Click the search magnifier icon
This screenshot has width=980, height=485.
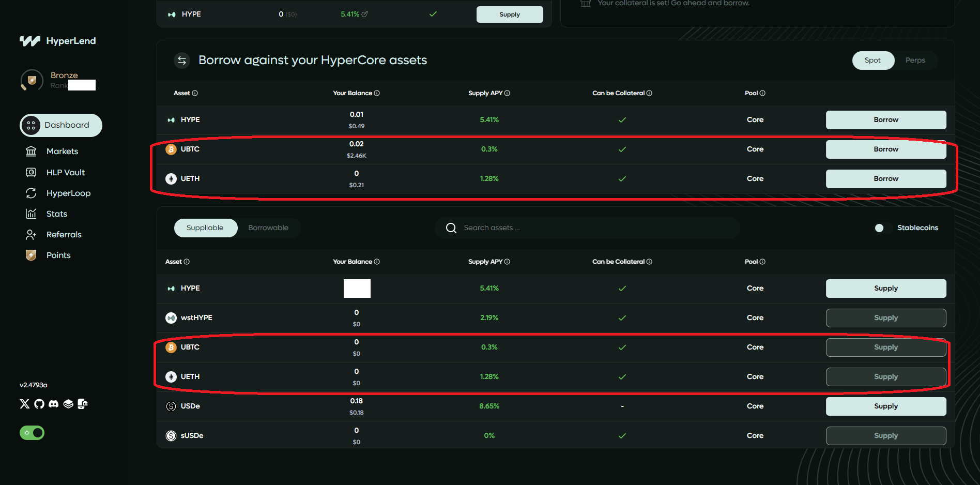[x=451, y=228]
